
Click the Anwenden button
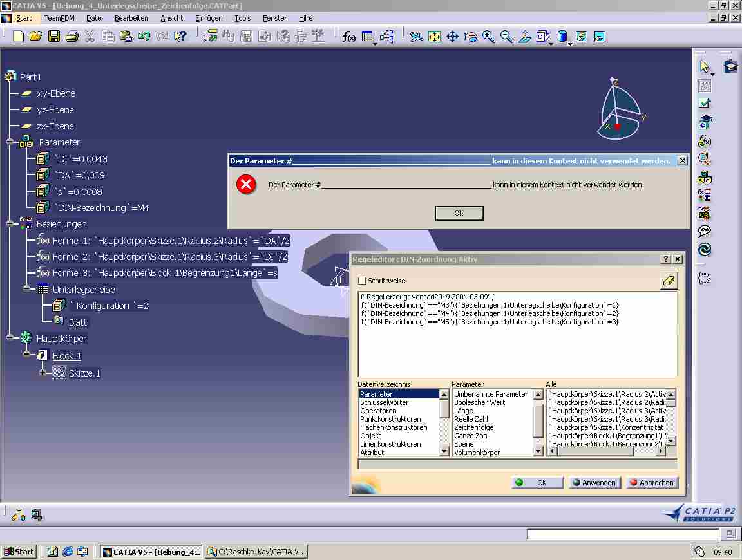[x=595, y=482]
